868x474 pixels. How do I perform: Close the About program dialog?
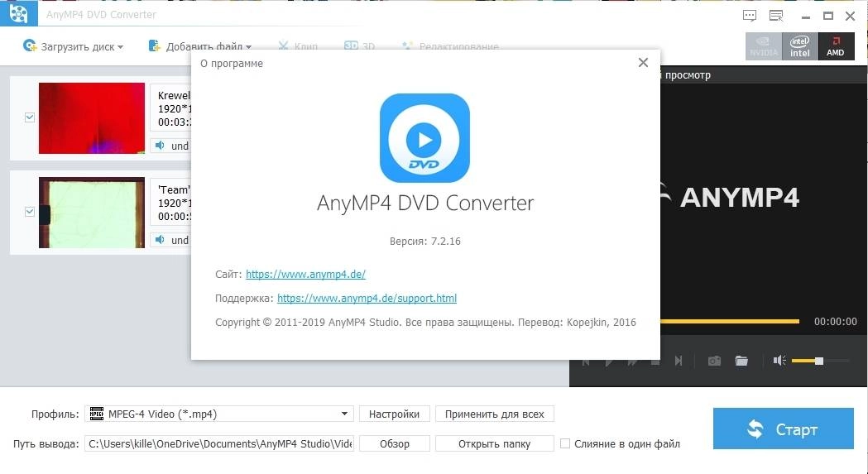click(x=643, y=63)
